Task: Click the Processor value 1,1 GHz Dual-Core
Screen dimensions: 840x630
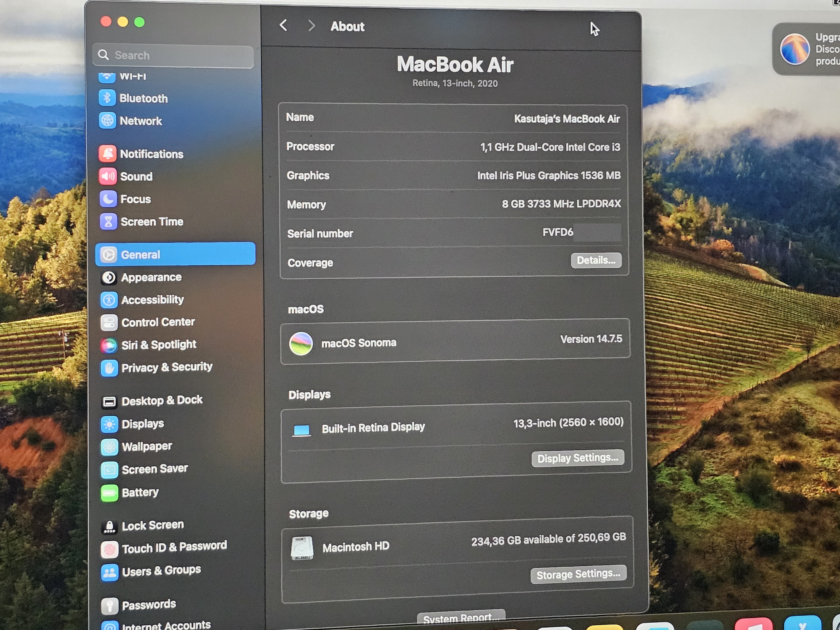Action: 550,147
